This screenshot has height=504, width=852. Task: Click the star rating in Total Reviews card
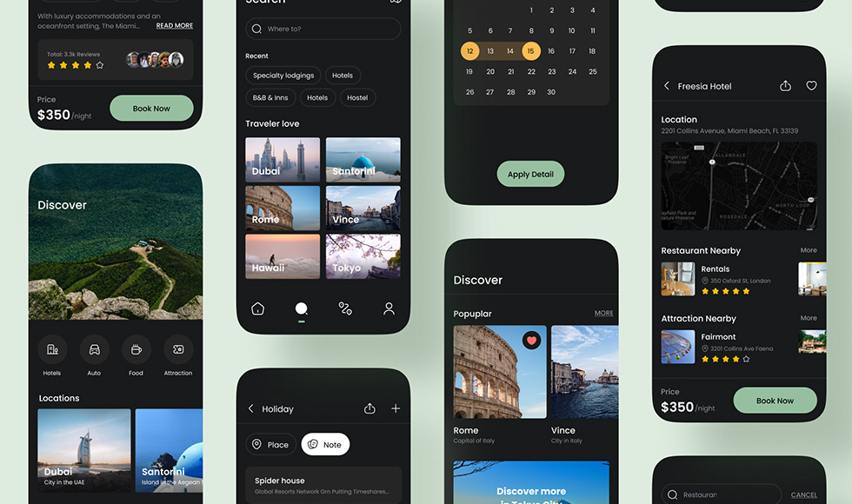click(76, 65)
